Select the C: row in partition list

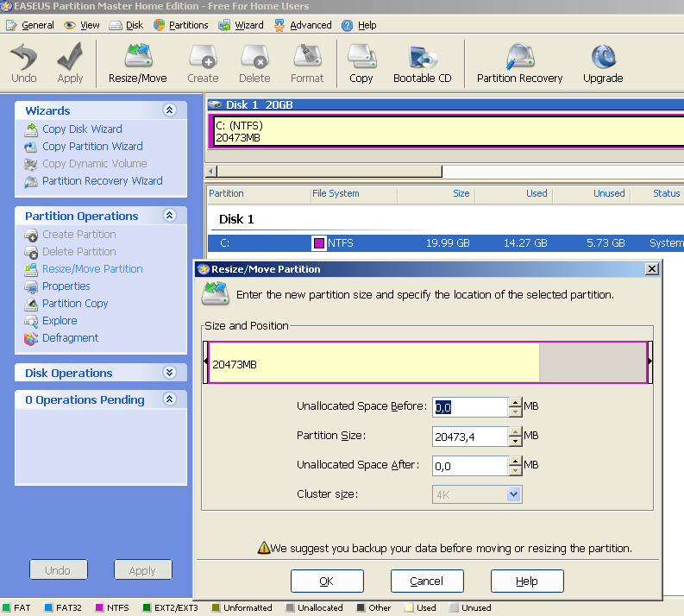coord(446,243)
